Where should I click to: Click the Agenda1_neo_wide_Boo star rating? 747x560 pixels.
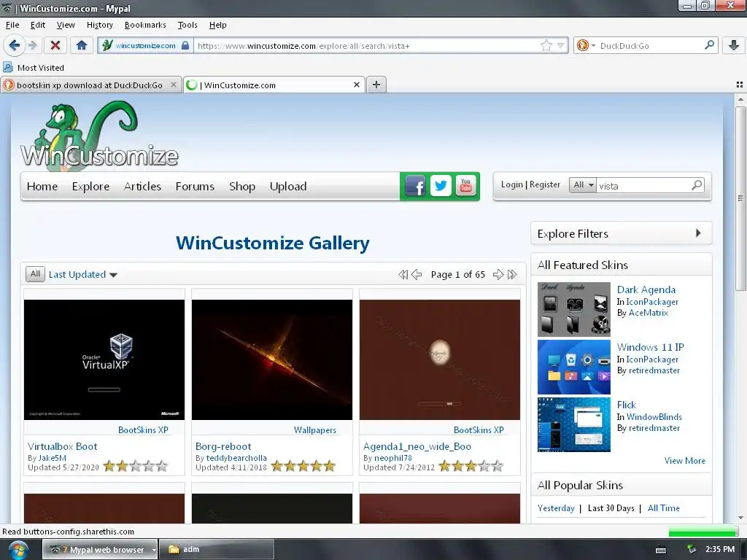(x=471, y=466)
